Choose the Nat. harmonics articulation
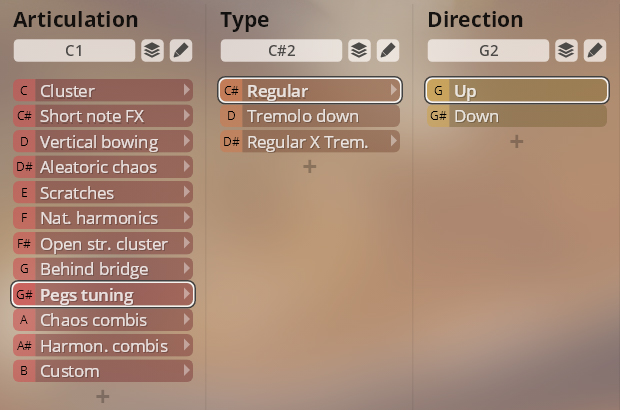Image resolution: width=620 pixels, height=410 pixels. coord(103,218)
